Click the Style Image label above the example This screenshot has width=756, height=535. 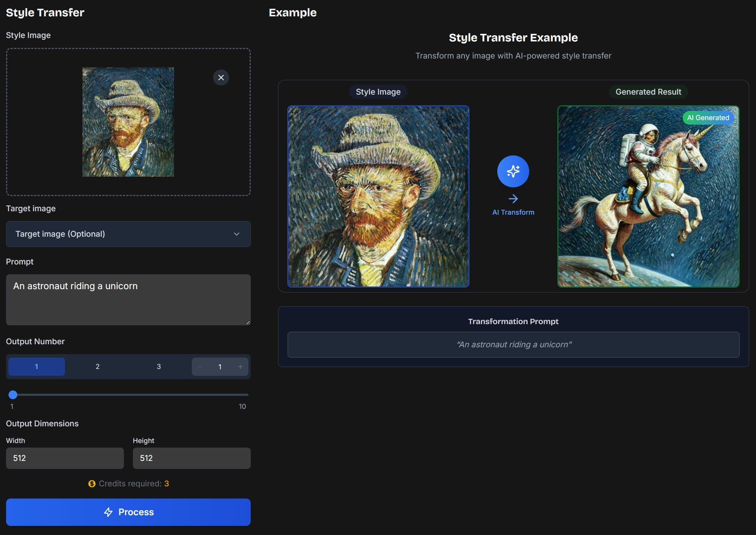[x=378, y=92]
